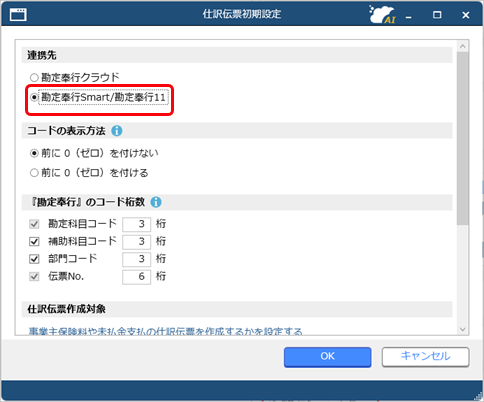Edit 補助科目コード digits field

tap(136, 242)
